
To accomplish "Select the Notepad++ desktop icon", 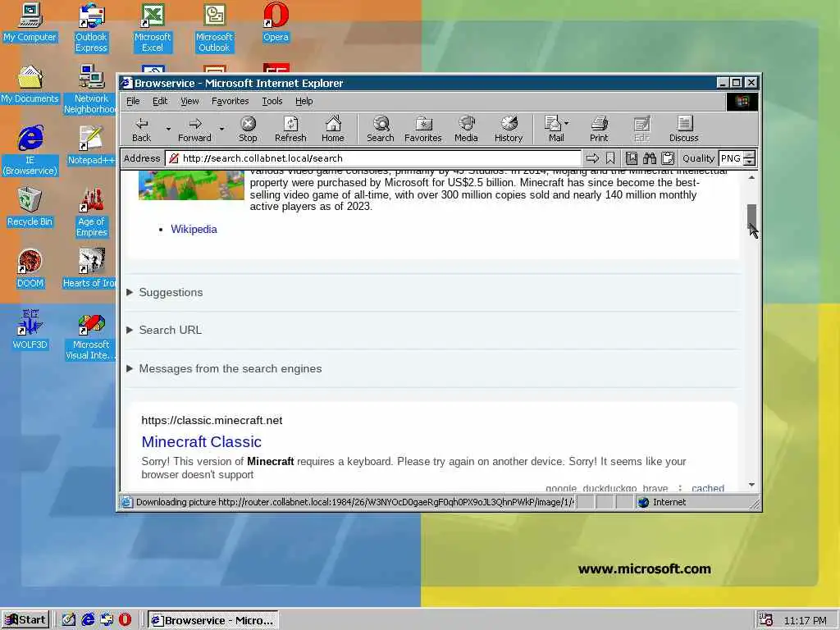I will click(x=92, y=145).
